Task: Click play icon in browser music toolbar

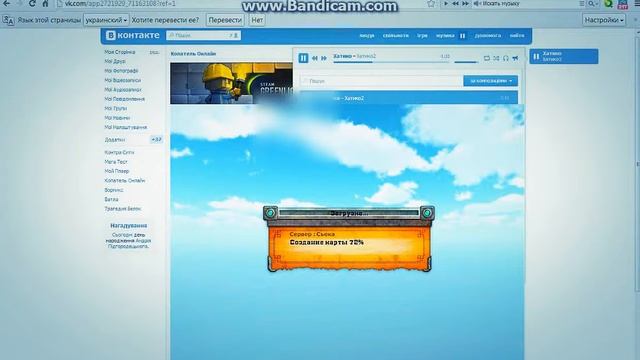Action: click(446, 4)
